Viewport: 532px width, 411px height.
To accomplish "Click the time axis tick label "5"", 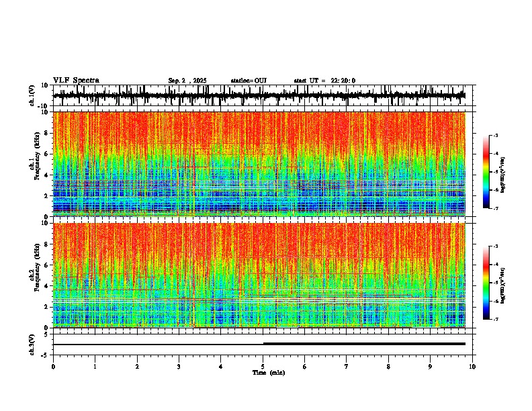I will pyautogui.click(x=263, y=367).
